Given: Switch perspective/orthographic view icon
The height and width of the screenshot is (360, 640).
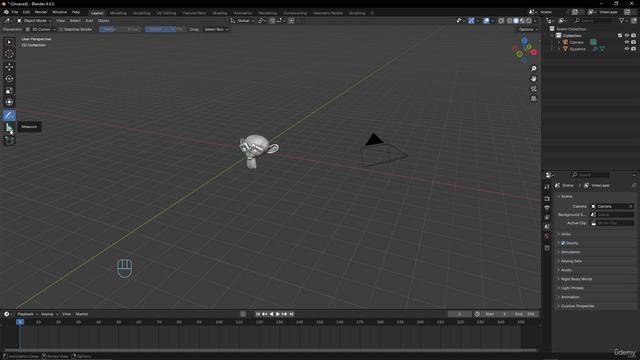Looking at the screenshot, I should coord(533,99).
